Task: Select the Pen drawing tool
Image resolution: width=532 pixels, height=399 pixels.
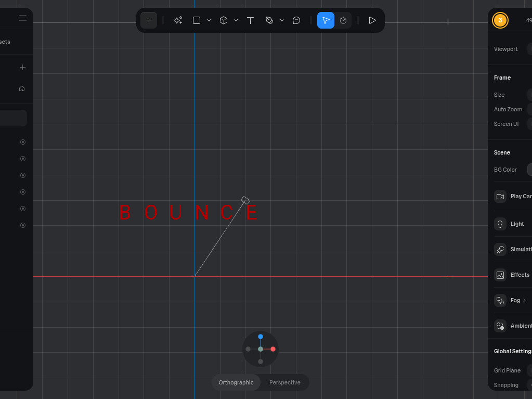Action: [269, 20]
